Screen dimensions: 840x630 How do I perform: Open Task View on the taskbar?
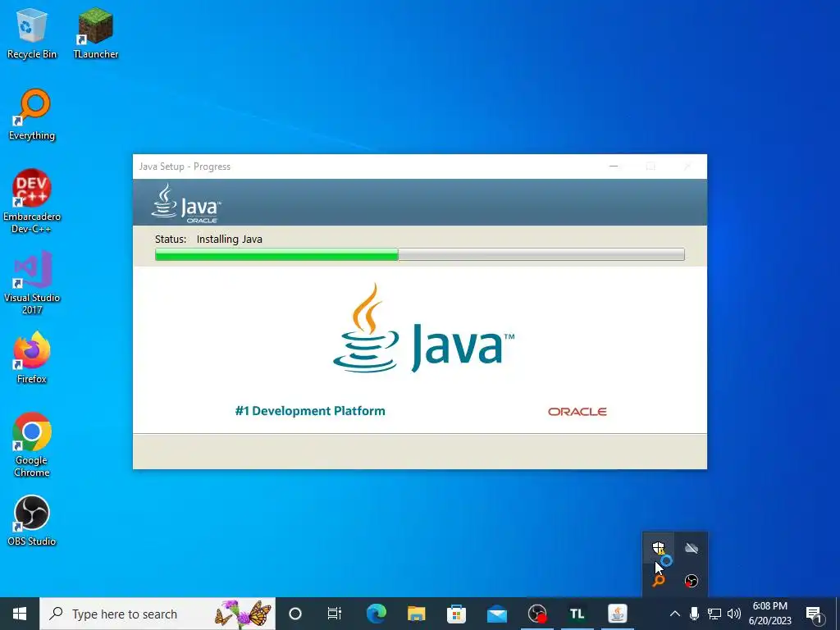(335, 614)
